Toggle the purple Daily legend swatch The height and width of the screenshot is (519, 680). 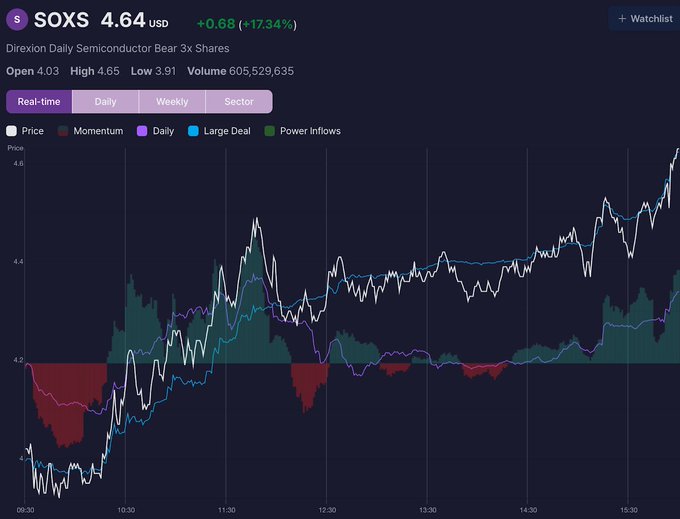tap(142, 131)
